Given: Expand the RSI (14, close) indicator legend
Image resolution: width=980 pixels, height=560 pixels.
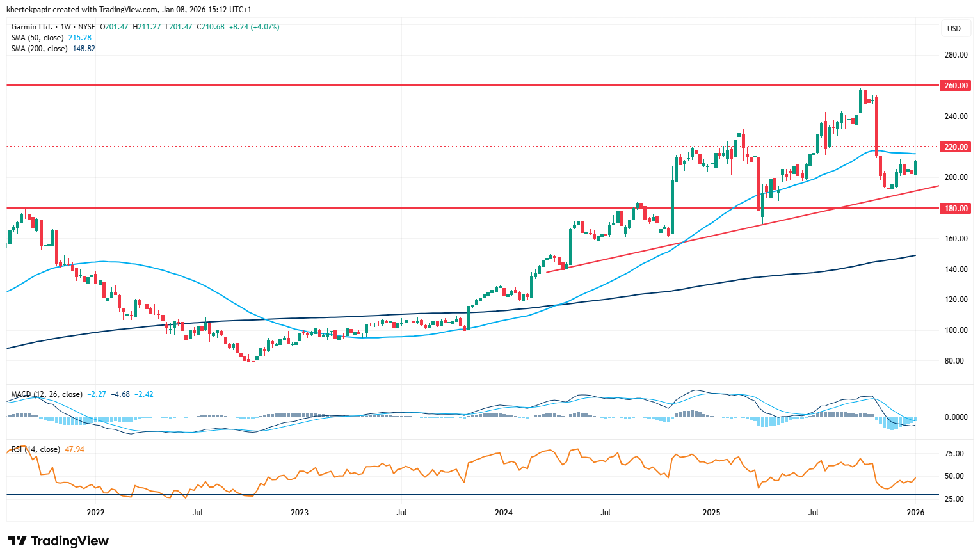Looking at the screenshot, I should pos(36,449).
